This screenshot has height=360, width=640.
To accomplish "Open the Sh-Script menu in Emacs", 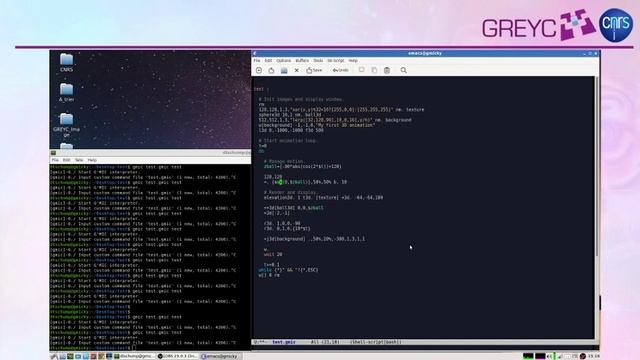I will [336, 60].
